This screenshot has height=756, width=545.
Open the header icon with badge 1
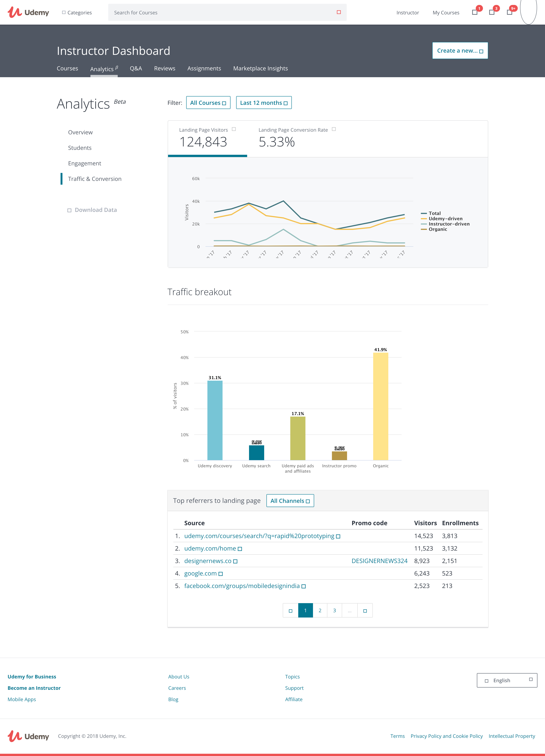point(475,12)
